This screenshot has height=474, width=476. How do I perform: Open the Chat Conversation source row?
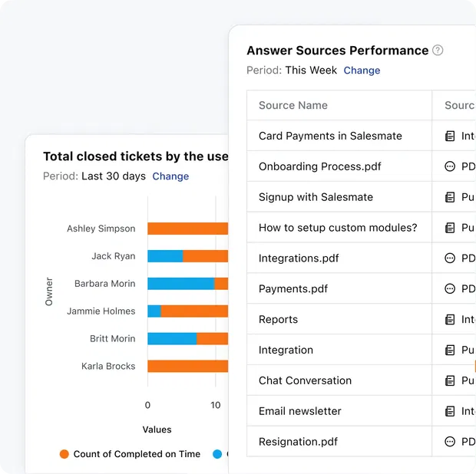point(305,380)
